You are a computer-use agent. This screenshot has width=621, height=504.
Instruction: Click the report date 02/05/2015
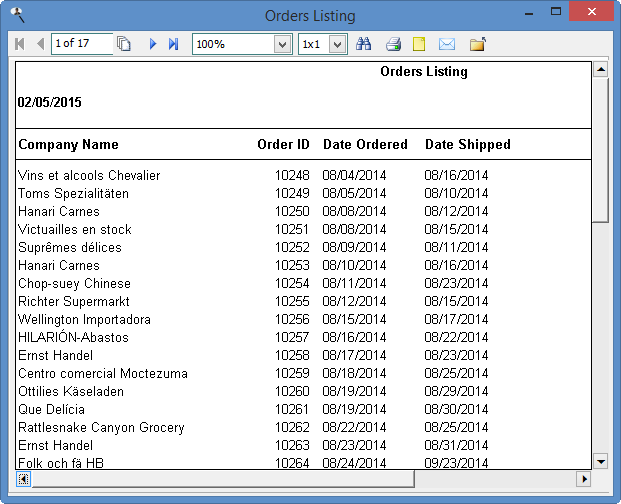click(x=50, y=102)
